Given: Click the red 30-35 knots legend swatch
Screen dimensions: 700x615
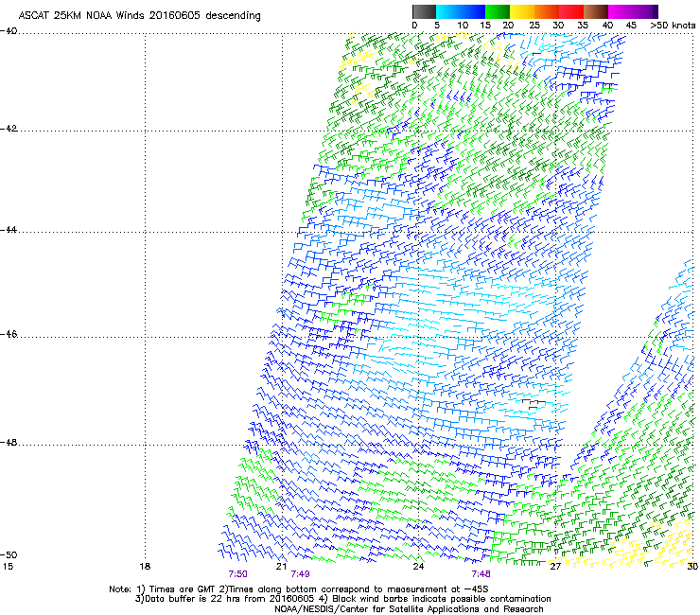Looking at the screenshot, I should point(571,11).
